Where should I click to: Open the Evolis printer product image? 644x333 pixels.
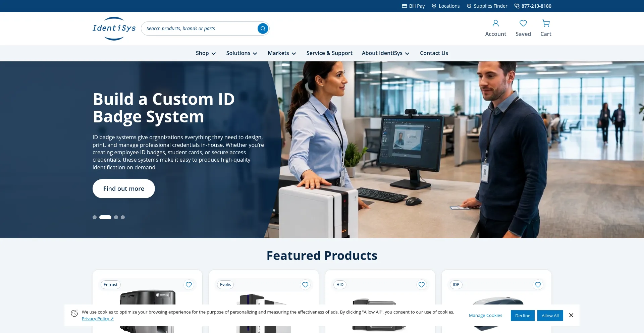[x=264, y=299]
